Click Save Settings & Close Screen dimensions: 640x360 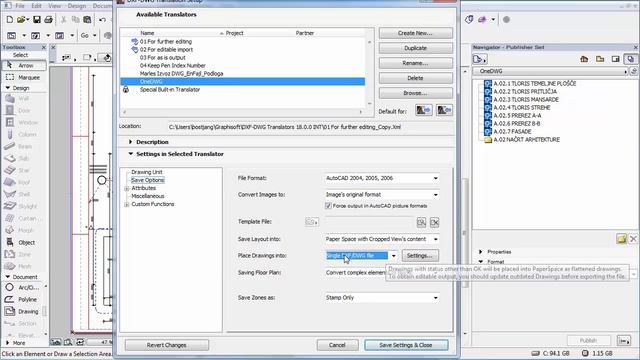point(406,345)
